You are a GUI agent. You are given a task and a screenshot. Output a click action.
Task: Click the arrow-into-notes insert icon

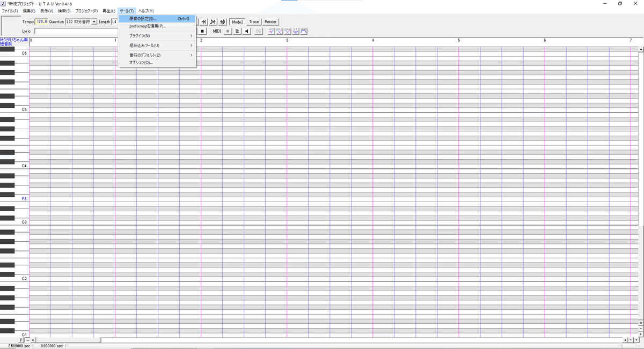pyautogui.click(x=223, y=21)
